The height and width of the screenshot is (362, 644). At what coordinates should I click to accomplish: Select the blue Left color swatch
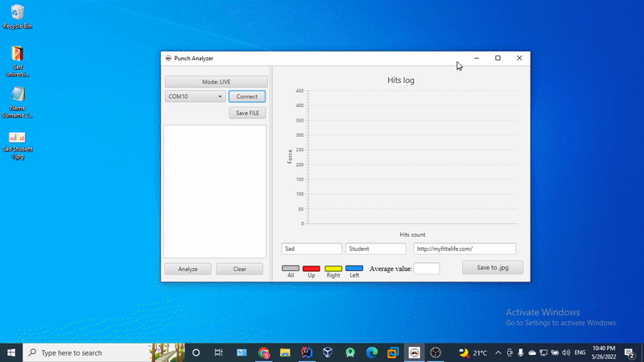[x=354, y=269]
